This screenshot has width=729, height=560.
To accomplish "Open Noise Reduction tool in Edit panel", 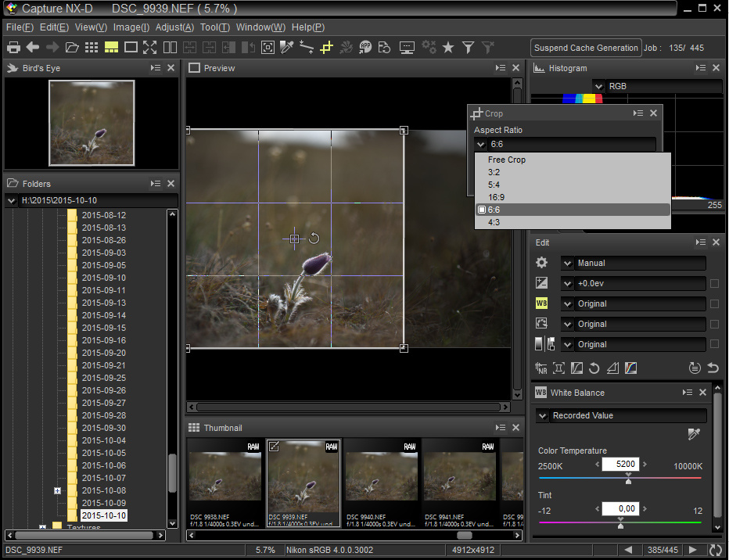I will click(541, 368).
